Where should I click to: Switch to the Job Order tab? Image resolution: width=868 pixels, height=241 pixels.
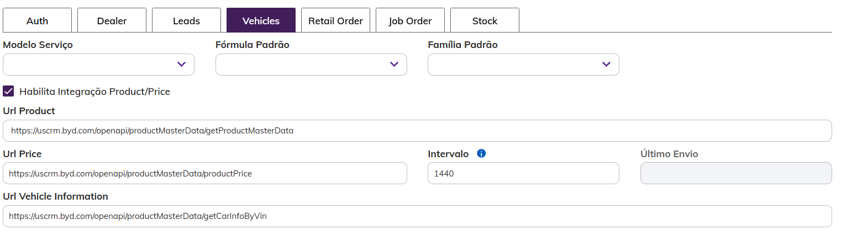[410, 20]
